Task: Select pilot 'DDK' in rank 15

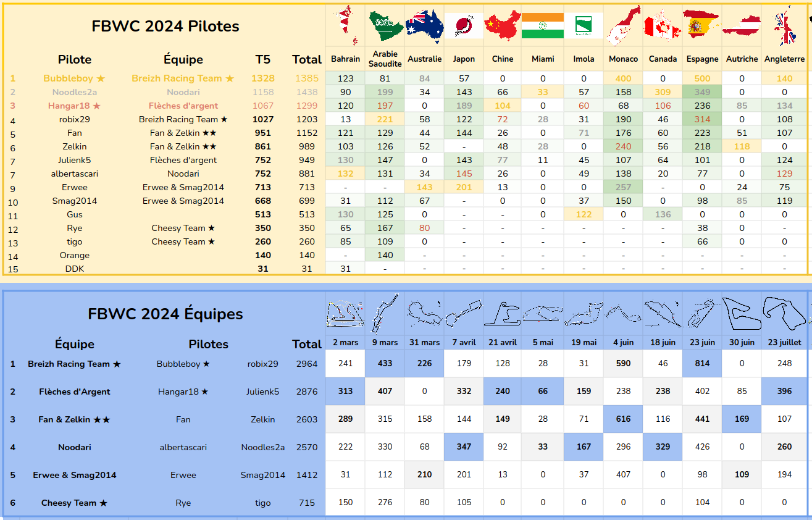Action: click(74, 269)
